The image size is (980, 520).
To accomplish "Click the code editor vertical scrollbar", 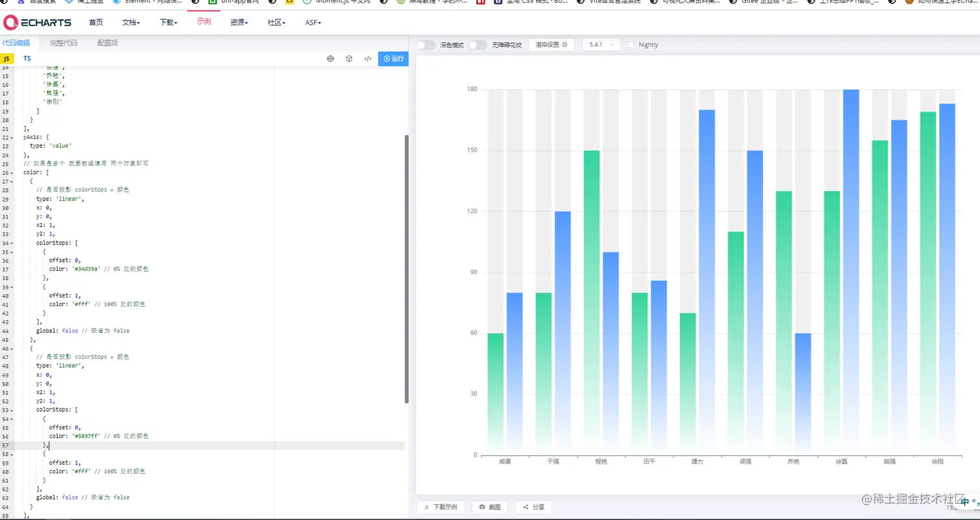I will click(406, 269).
